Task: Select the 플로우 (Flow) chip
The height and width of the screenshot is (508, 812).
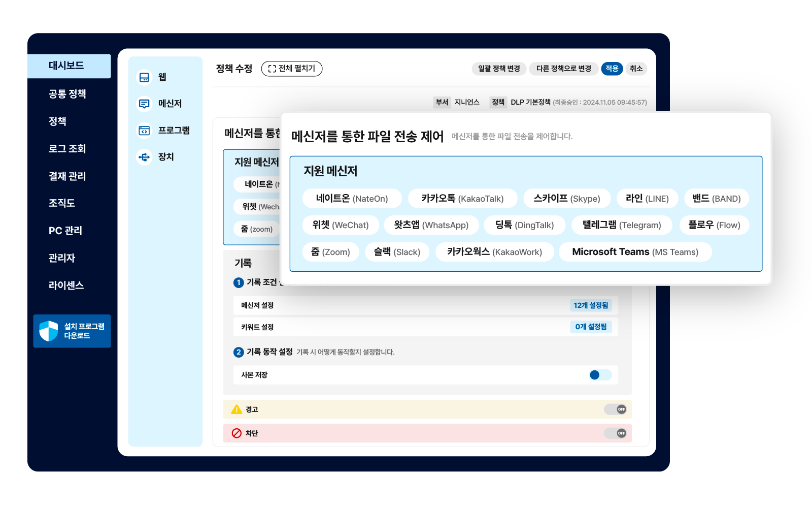Action: [x=714, y=225]
